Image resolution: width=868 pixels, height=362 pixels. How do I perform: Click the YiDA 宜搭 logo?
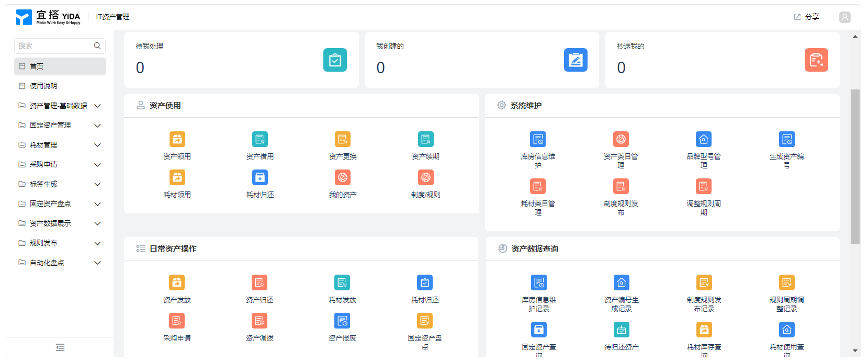48,17
